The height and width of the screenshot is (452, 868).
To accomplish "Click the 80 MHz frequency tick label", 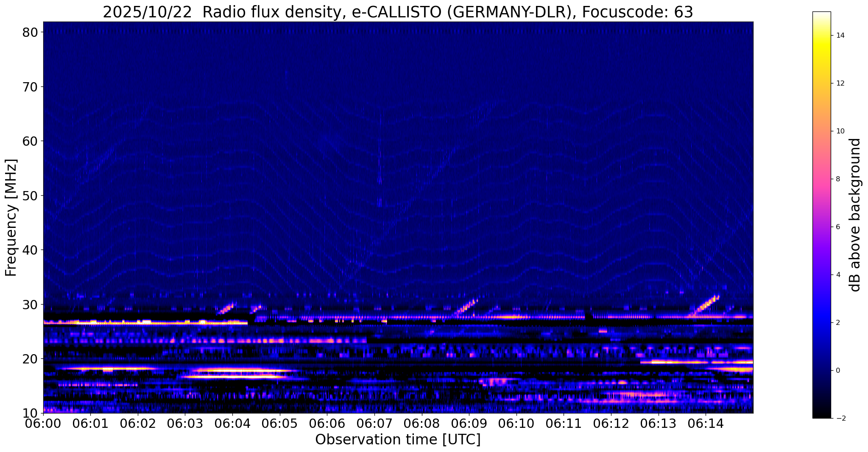I will coord(30,32).
